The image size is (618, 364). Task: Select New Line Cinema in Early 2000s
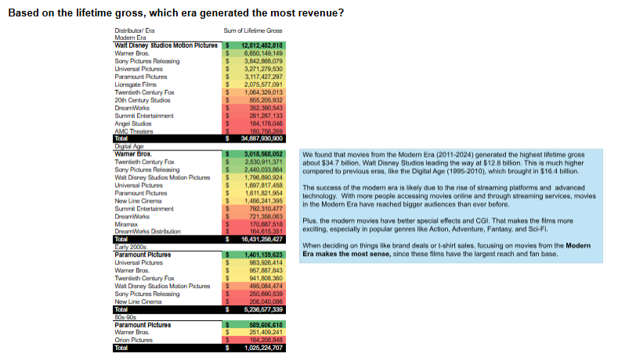[138, 301]
